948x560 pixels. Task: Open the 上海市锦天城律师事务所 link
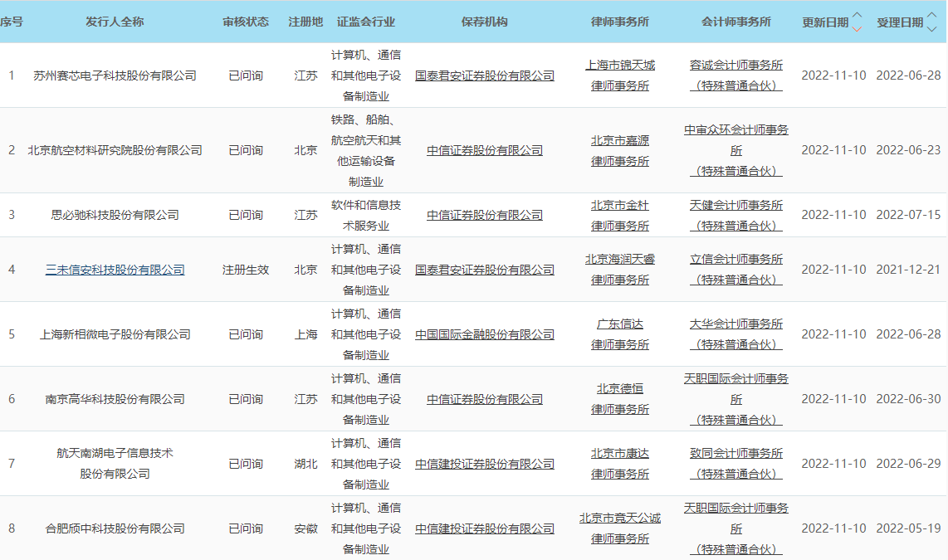click(x=620, y=75)
